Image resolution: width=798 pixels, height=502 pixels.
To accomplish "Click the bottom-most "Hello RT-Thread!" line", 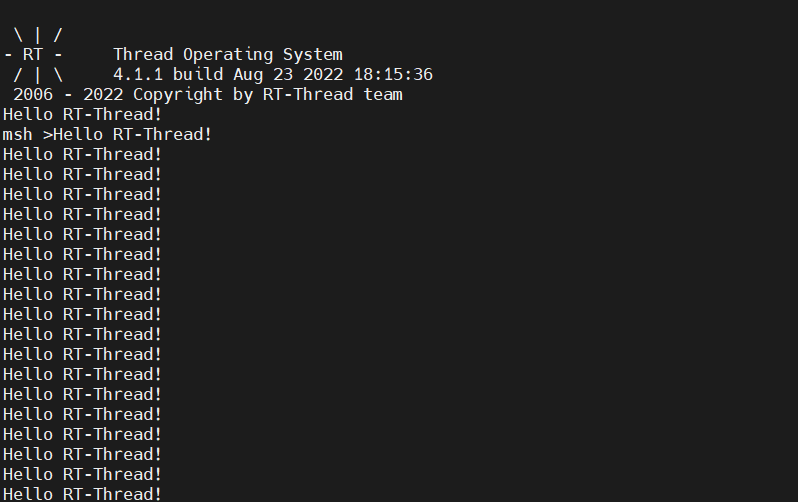I will coord(82,494).
